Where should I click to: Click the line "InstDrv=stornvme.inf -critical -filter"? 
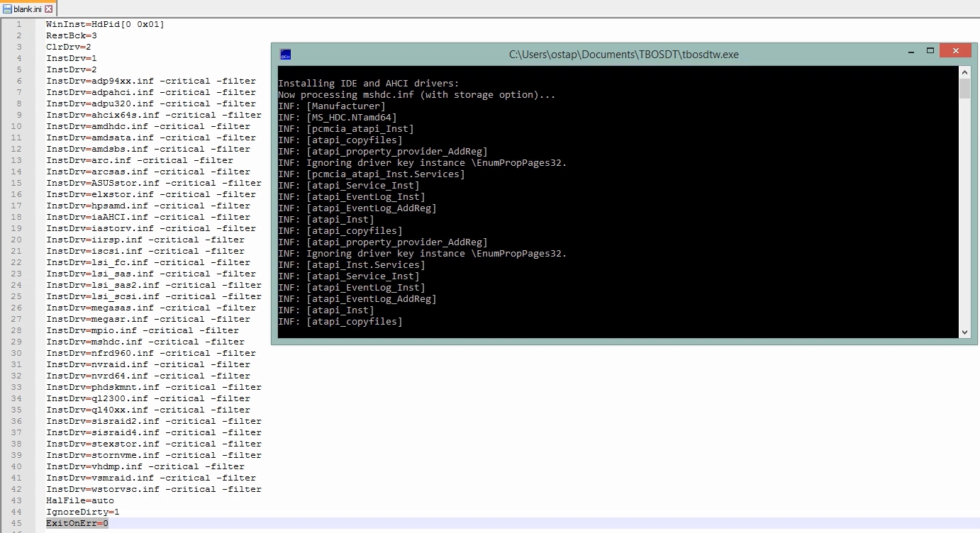pyautogui.click(x=154, y=455)
